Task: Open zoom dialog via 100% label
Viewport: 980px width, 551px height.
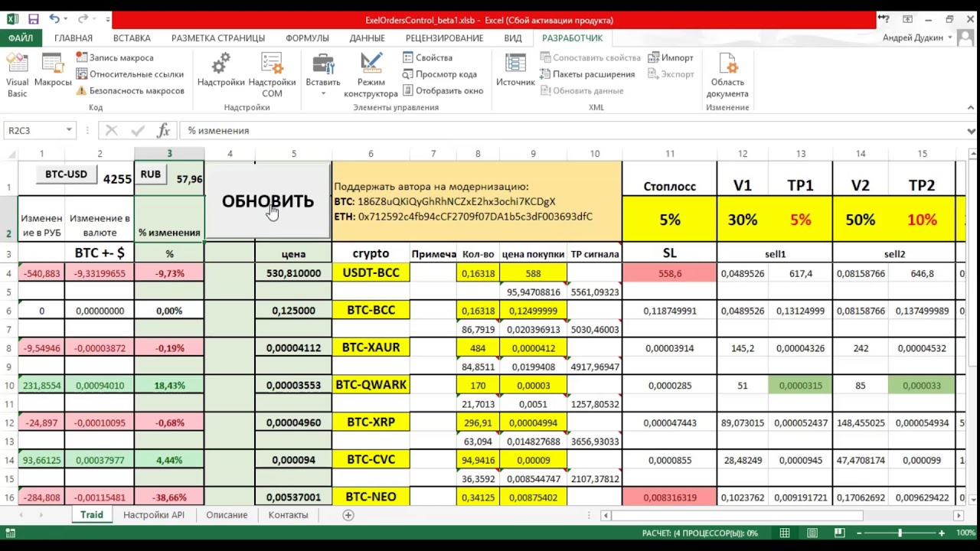Action: (965, 533)
